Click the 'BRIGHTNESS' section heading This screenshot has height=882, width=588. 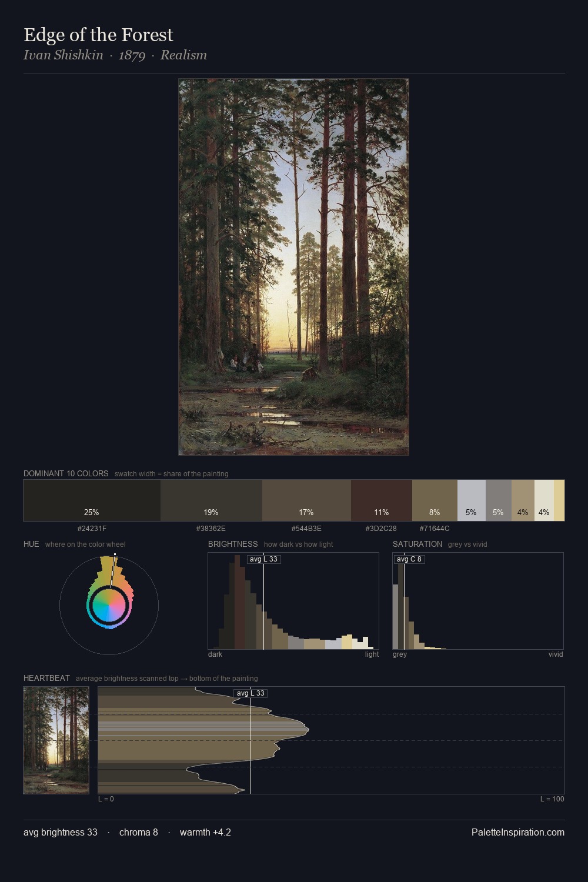coord(233,544)
